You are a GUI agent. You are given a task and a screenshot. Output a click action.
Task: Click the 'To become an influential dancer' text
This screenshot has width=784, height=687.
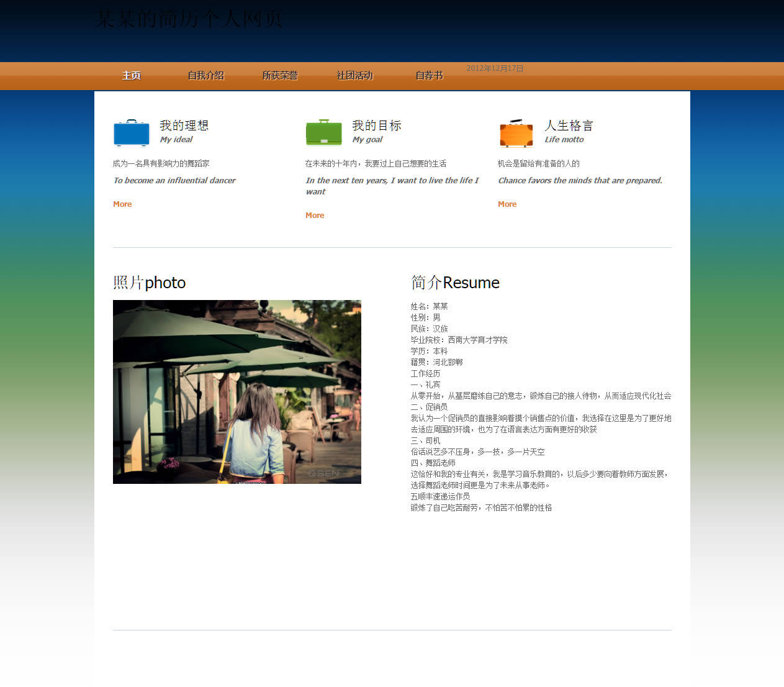[x=174, y=181]
